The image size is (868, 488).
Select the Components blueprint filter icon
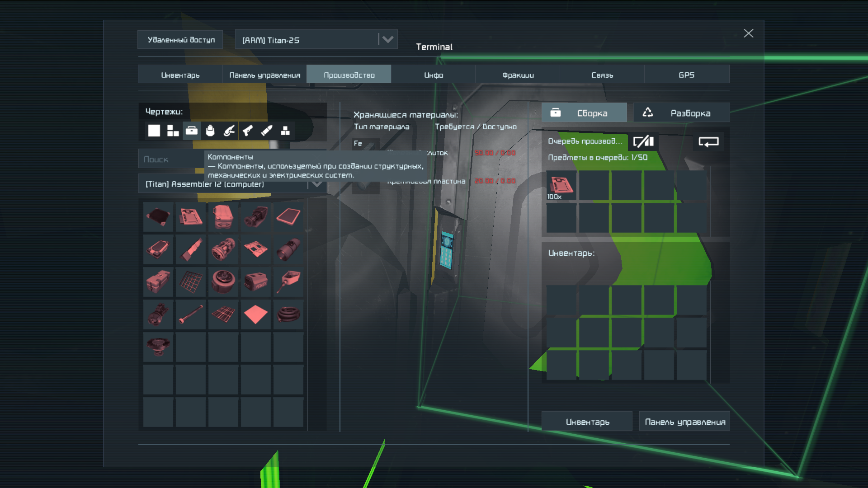[192, 131]
